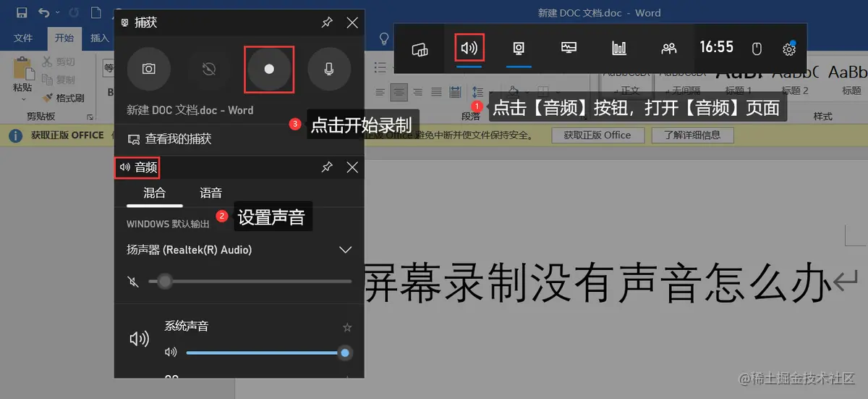Toggle mouse click-through in Game Bar
The width and height of the screenshot is (868, 399).
757,49
